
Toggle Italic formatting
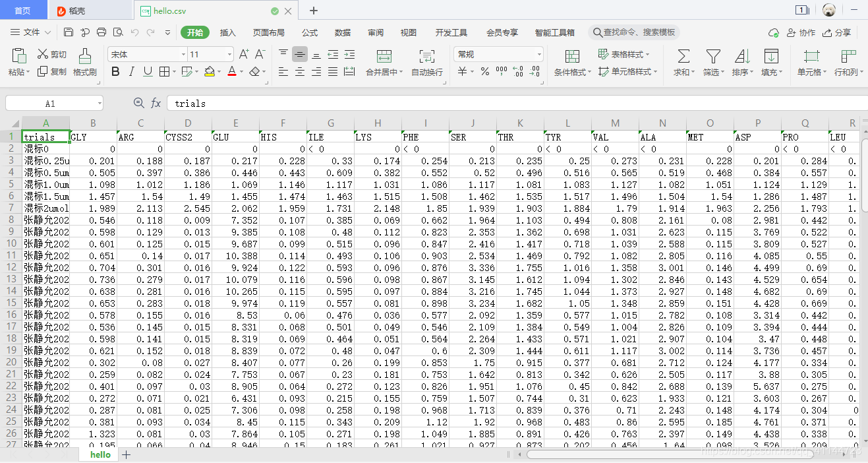point(132,71)
